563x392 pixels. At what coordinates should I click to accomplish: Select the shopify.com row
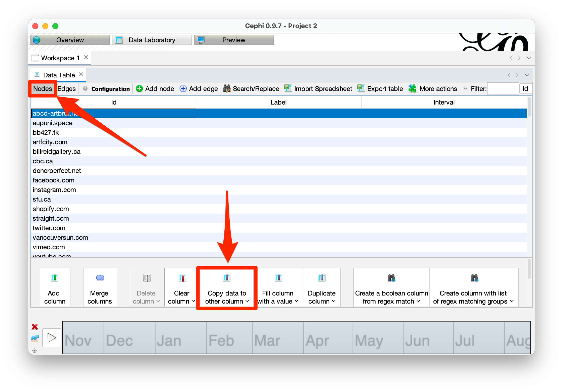pos(279,209)
